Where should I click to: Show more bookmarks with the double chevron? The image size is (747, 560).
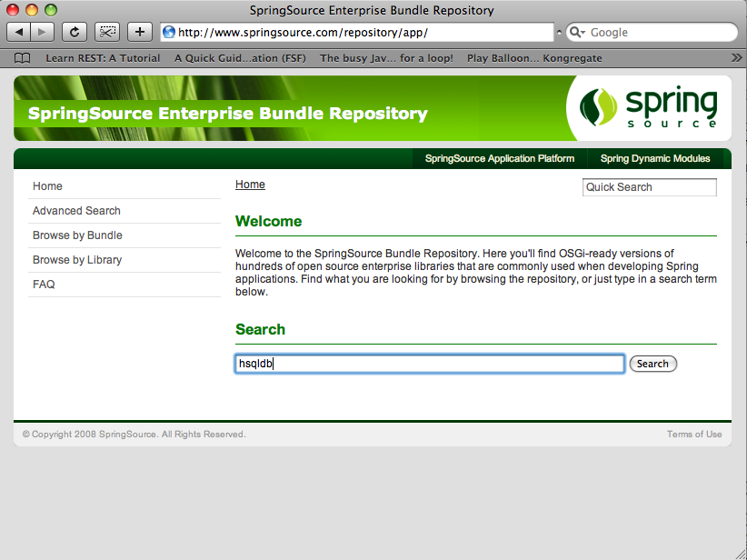click(736, 58)
